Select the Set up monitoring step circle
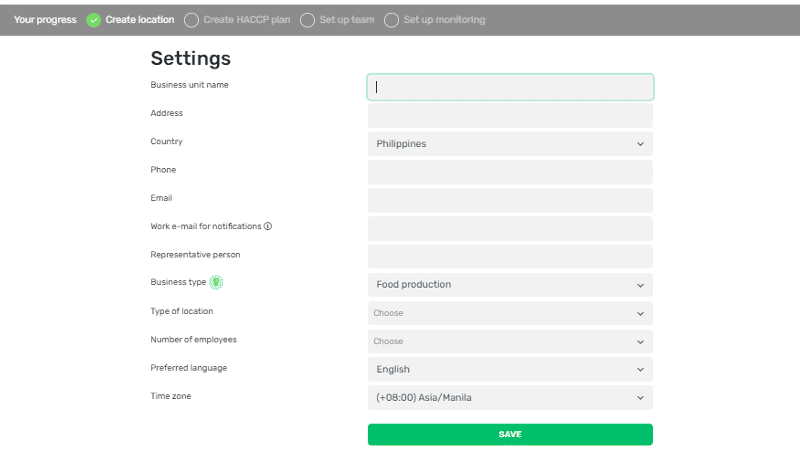Image resolution: width=800 pixels, height=472 pixels. (391, 20)
